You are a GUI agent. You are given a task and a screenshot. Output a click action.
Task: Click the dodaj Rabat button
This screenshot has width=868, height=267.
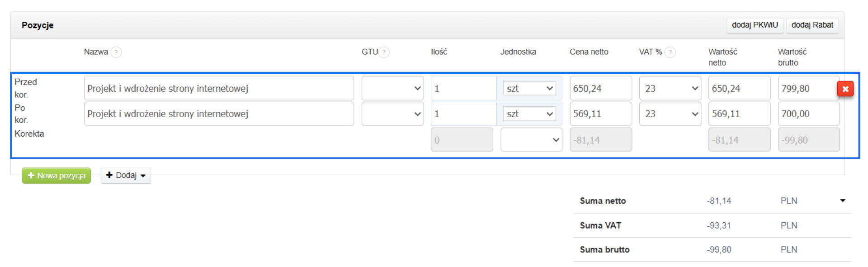812,25
